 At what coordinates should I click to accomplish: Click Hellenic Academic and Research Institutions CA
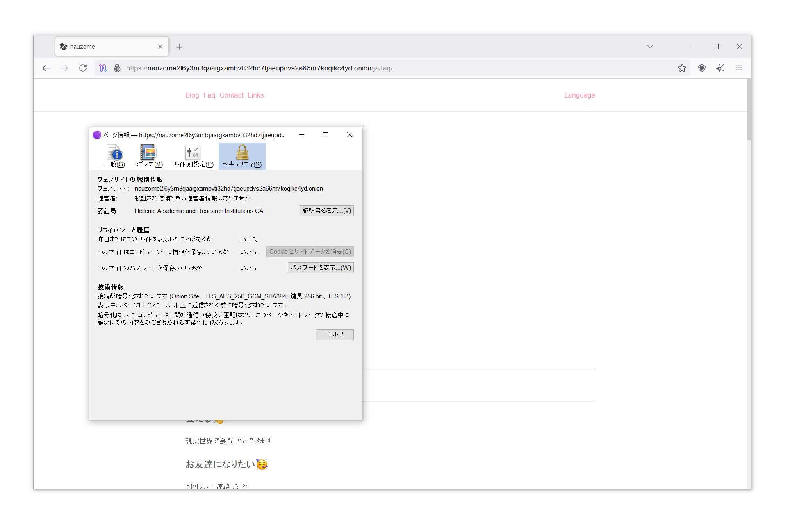click(x=199, y=211)
